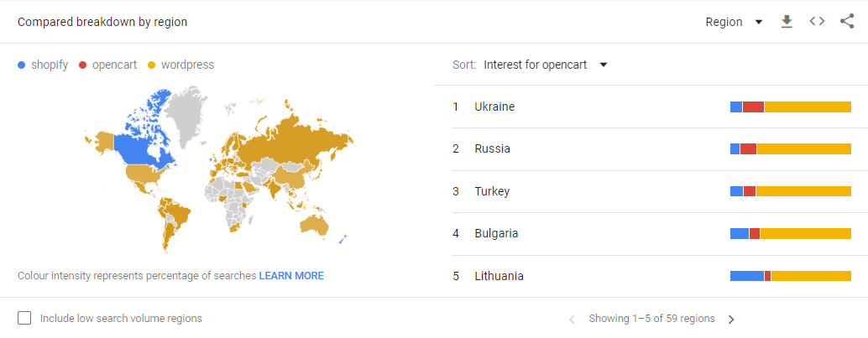
Task: Open the Region dropdown
Action: point(734,22)
